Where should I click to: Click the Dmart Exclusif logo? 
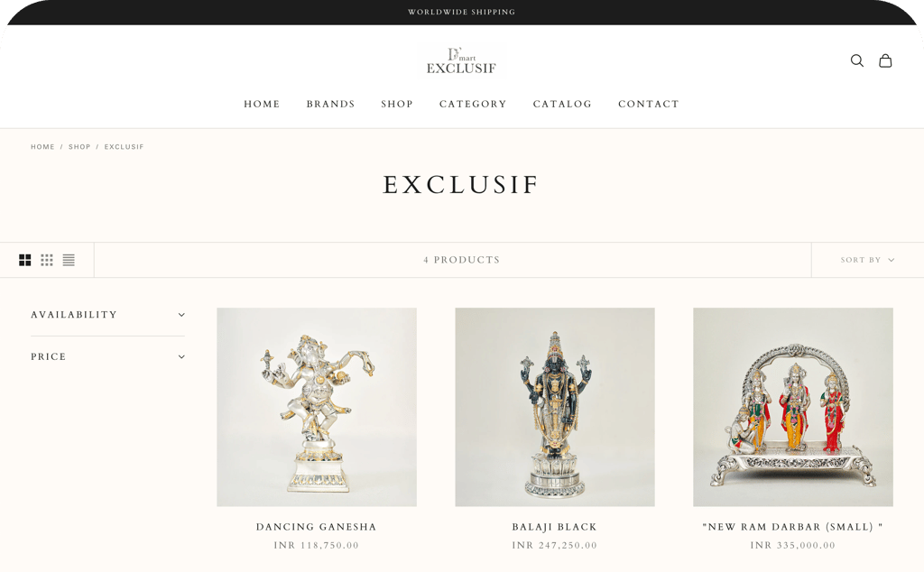coord(461,61)
